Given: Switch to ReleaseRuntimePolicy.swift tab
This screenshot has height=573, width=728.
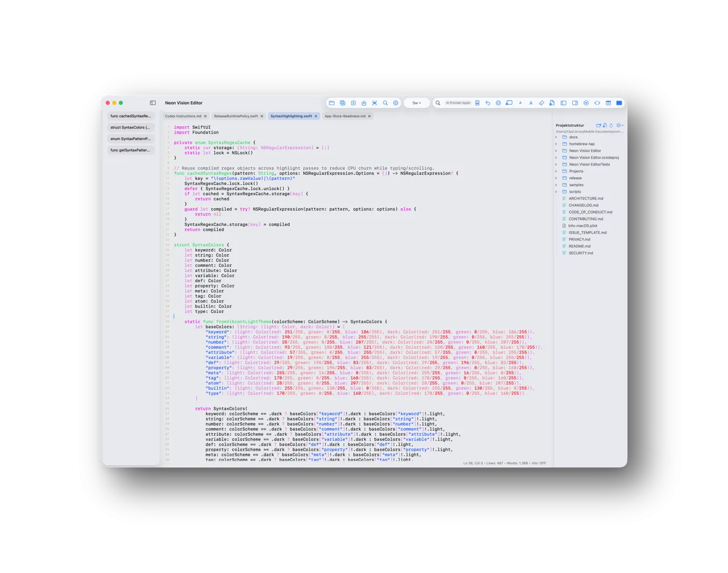Looking at the screenshot, I should [235, 116].
